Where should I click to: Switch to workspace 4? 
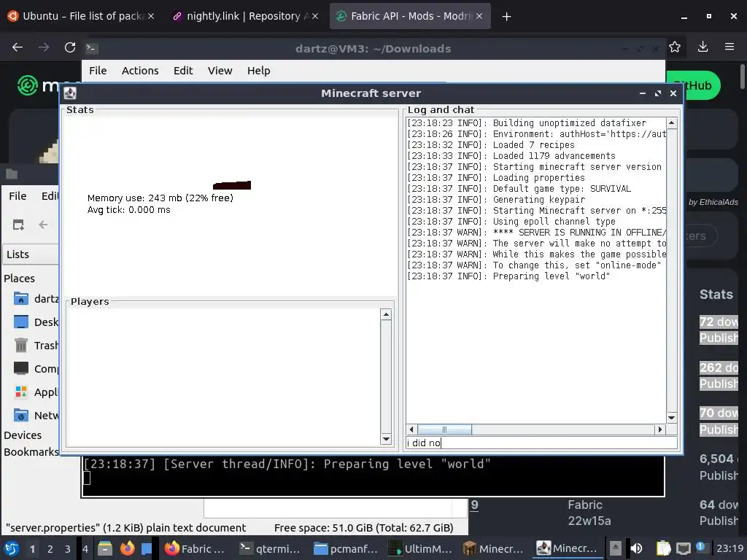pyautogui.click(x=85, y=549)
